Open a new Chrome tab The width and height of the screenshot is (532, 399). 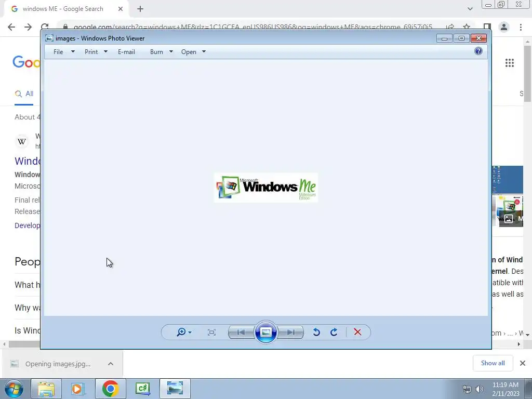pyautogui.click(x=140, y=9)
